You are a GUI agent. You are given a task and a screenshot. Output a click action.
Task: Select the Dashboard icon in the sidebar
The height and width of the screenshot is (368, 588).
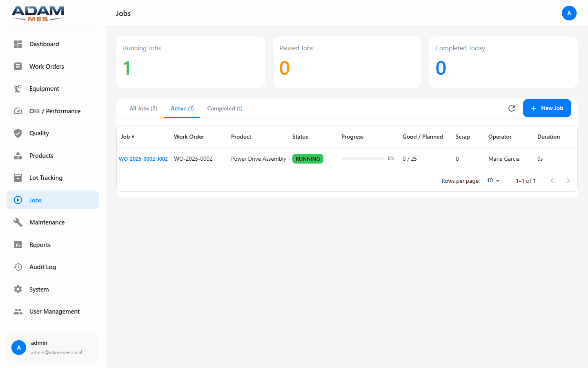point(18,44)
